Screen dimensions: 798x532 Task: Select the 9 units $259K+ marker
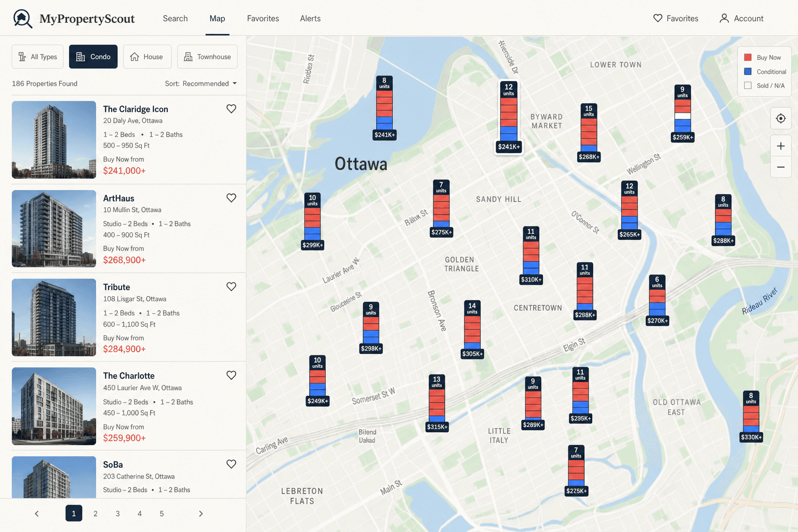[683, 114]
